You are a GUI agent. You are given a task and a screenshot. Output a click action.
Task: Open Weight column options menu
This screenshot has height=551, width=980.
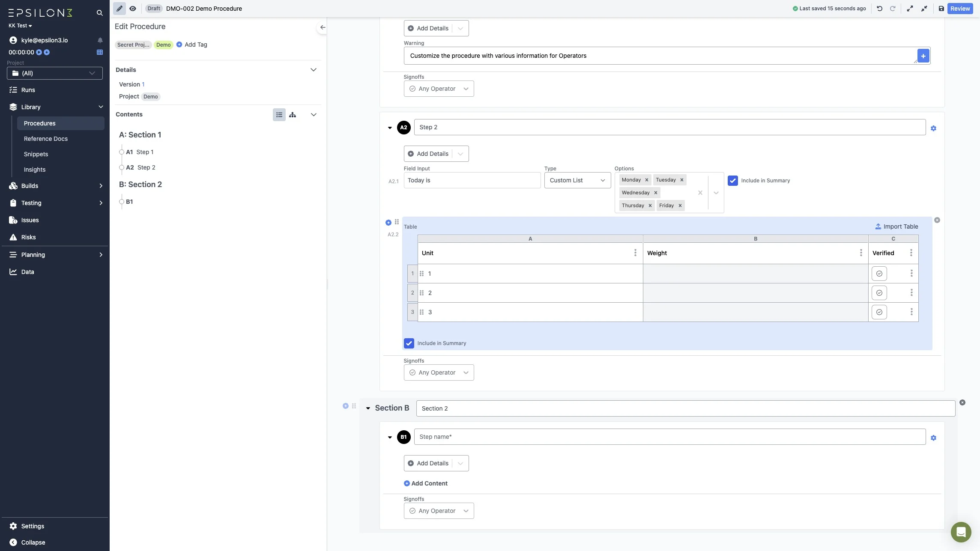(x=861, y=253)
